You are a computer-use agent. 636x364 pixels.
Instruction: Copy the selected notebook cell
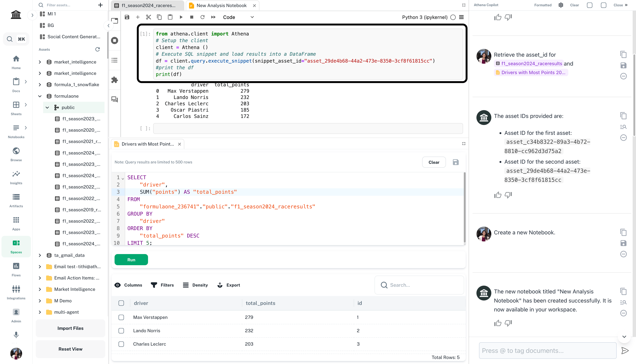(x=159, y=17)
